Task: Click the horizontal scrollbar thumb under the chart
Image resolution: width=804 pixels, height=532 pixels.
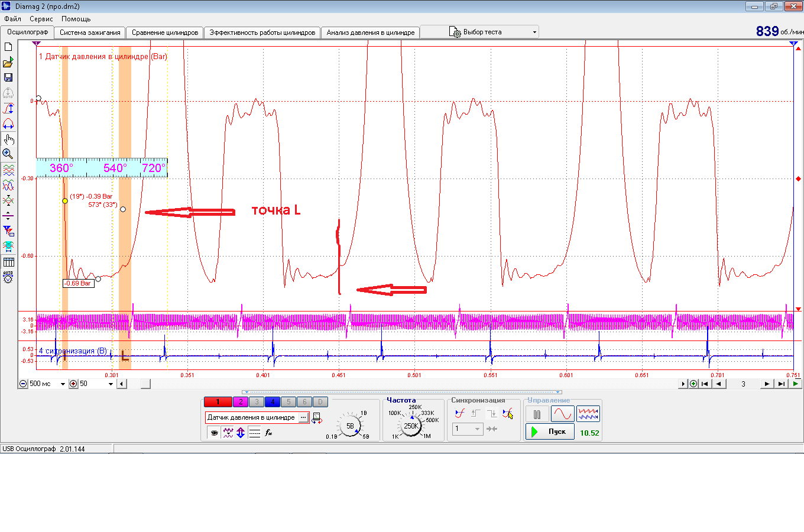Action: [x=145, y=384]
